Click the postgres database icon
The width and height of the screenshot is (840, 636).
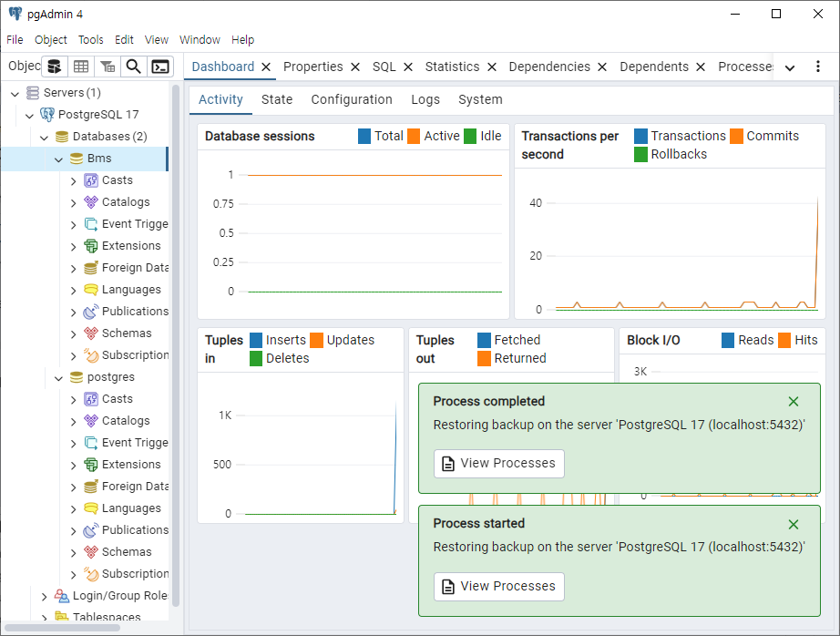pos(77,377)
